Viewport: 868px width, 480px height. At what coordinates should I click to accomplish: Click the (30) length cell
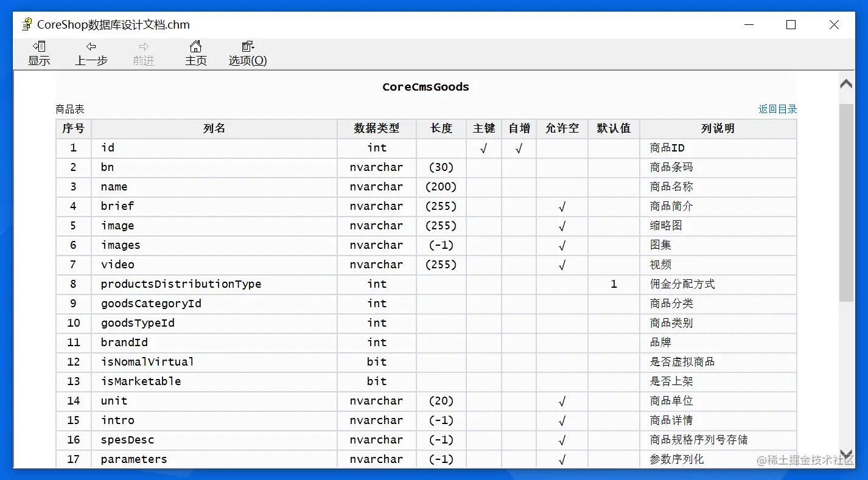[441, 167]
